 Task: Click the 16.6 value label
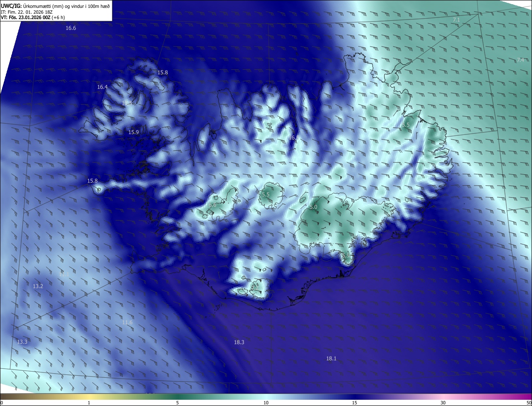71,28
